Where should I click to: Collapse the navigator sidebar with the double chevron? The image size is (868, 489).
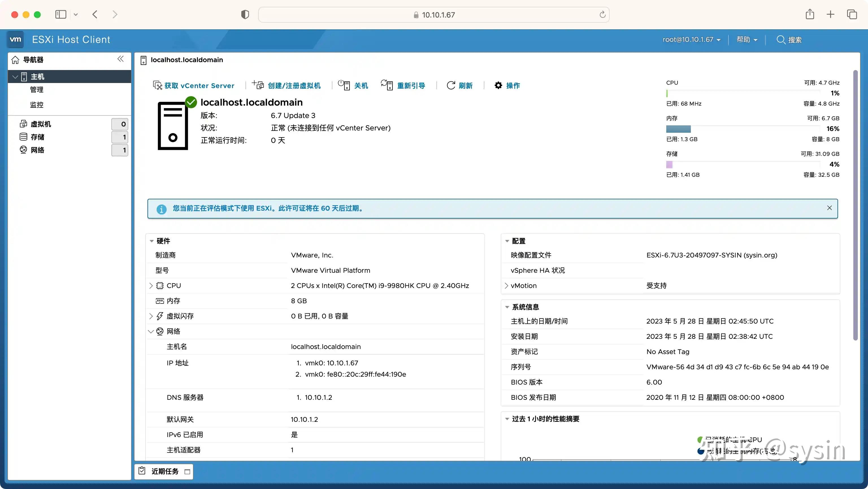[x=121, y=59]
